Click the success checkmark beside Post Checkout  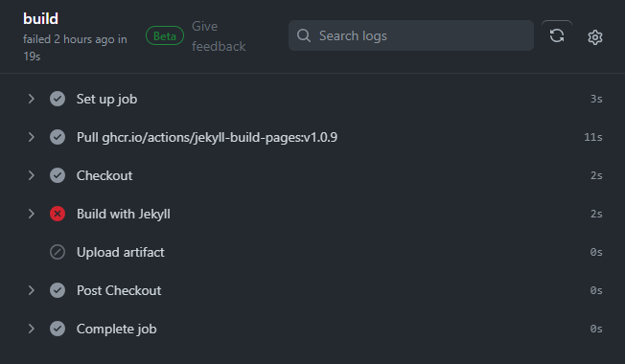(x=58, y=290)
